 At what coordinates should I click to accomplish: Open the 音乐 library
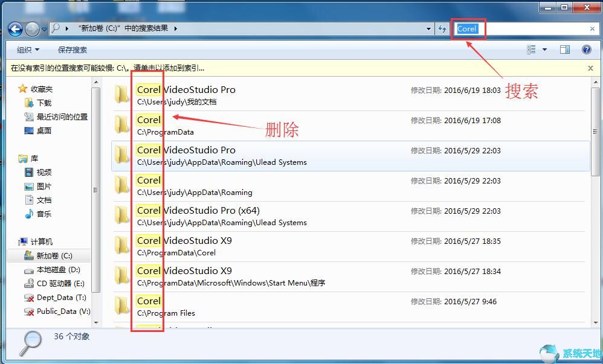(44, 214)
